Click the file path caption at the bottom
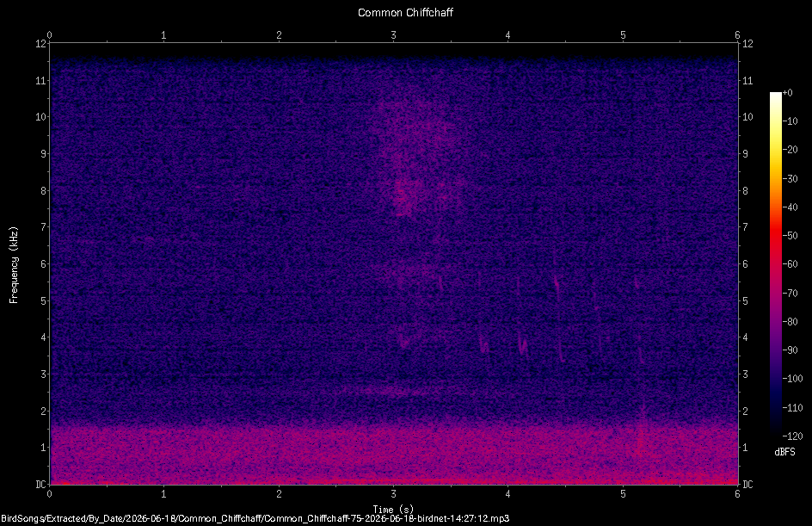Viewport: 812px width, 526px height. 255,518
